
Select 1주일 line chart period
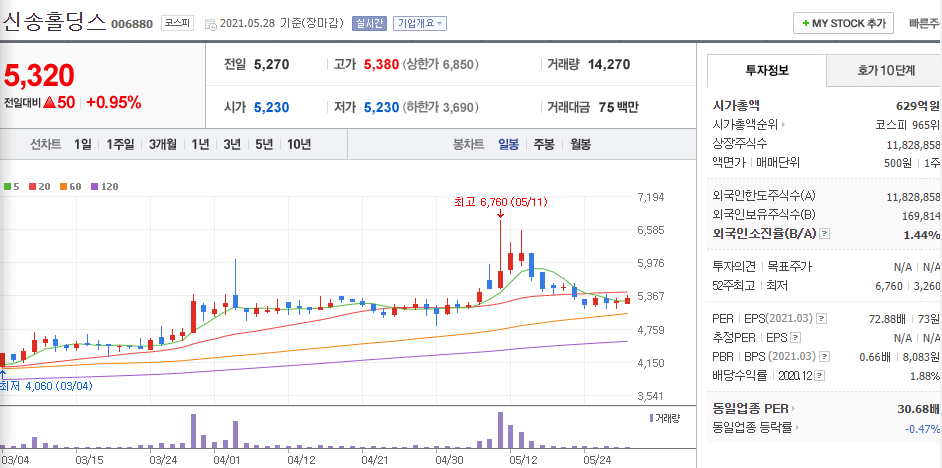tap(120, 145)
